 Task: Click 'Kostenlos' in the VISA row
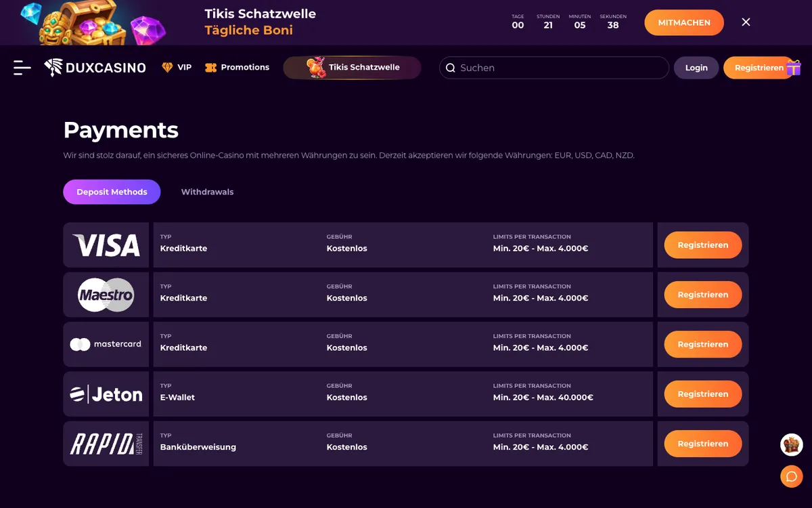[x=347, y=249]
